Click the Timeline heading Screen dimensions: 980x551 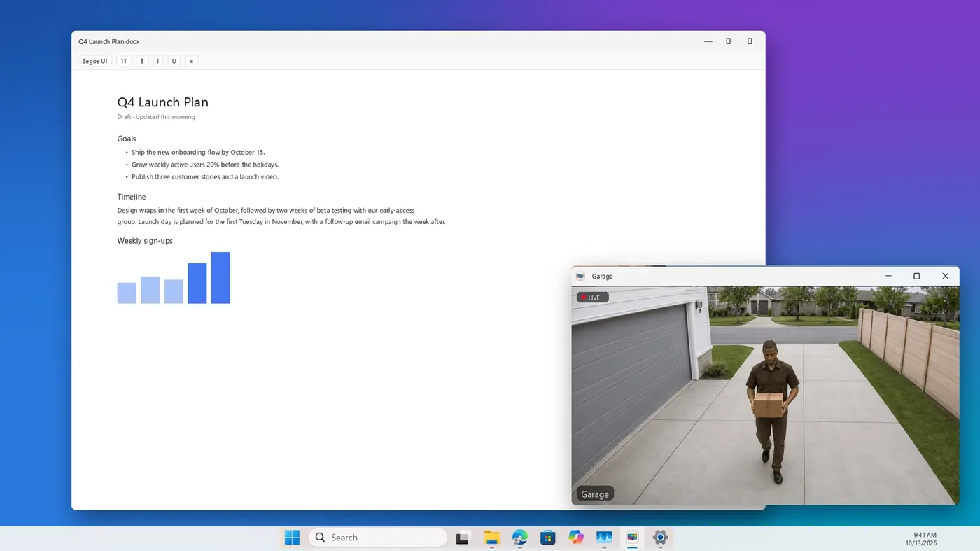coord(132,197)
